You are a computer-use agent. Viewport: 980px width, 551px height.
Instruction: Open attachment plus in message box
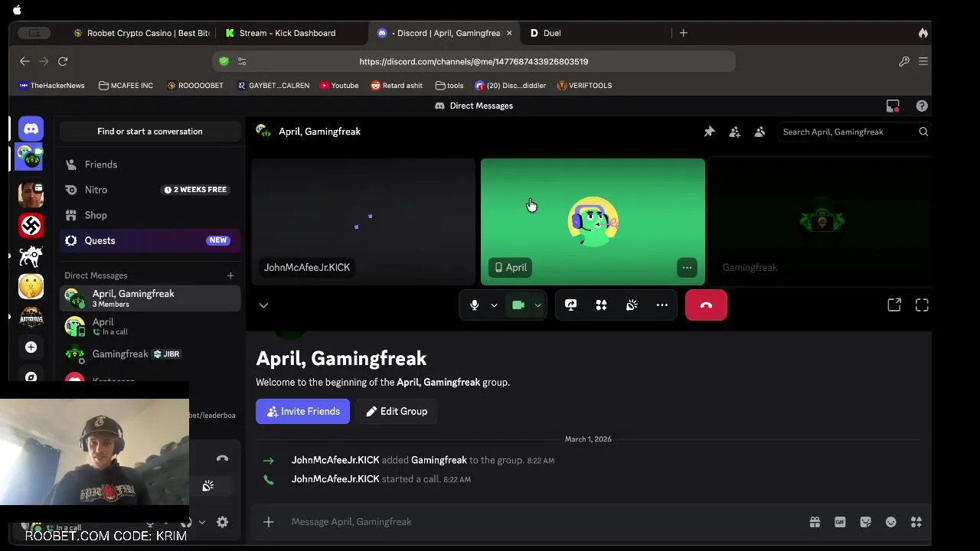click(269, 522)
